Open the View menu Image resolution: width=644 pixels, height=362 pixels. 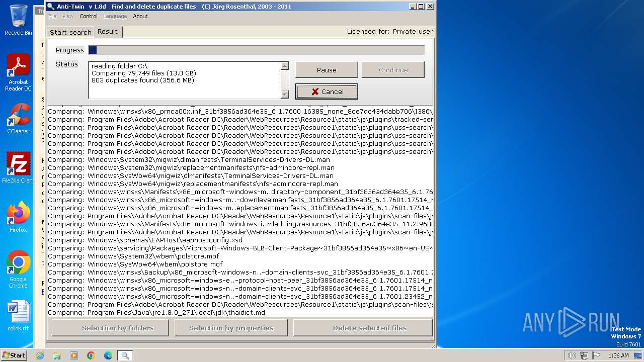(x=68, y=16)
